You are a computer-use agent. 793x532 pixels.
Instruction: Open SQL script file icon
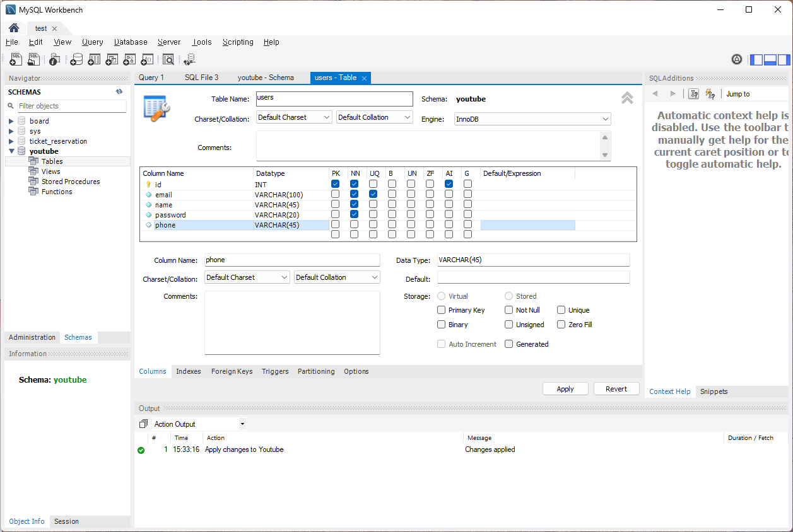34,60
